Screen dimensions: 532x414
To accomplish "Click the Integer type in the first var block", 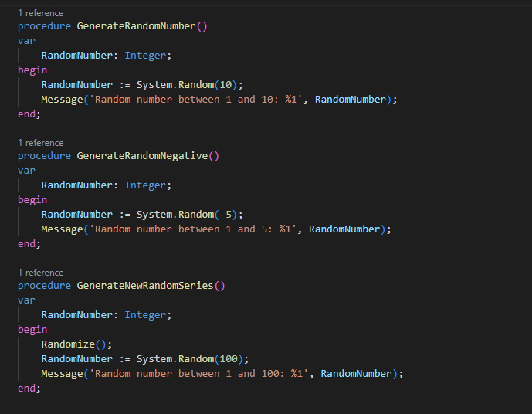I will coord(145,56).
